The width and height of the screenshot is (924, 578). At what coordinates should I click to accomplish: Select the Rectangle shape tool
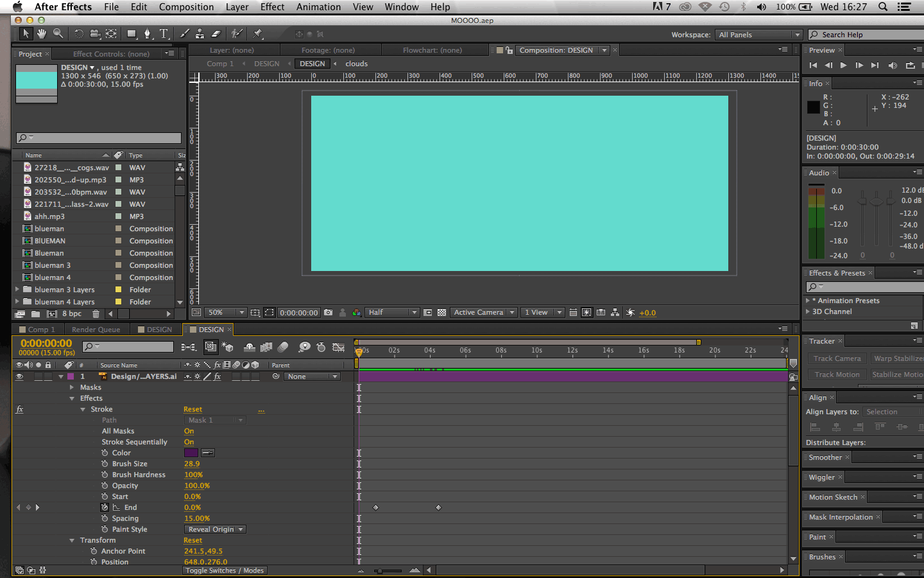(132, 33)
